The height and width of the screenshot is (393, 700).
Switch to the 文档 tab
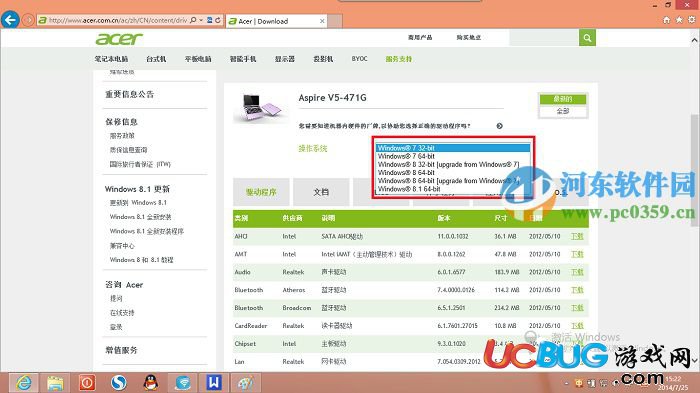point(321,192)
